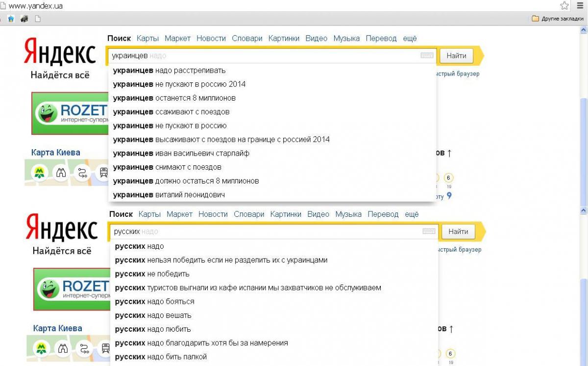The width and height of the screenshot is (588, 366).
Task: Open 'Карта Киева' link below 'русских' search
Action: [57, 328]
